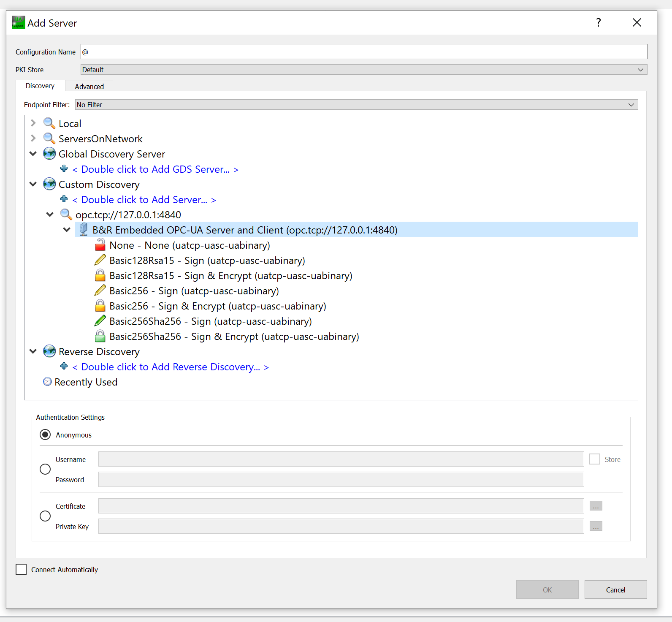Click the Certificate browse ellipsis button
672x622 pixels.
596,506
